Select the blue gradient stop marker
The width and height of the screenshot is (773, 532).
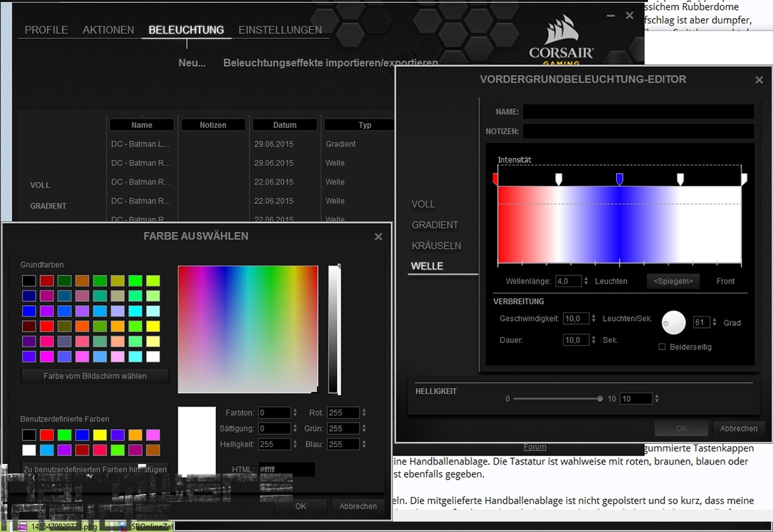[x=619, y=179]
